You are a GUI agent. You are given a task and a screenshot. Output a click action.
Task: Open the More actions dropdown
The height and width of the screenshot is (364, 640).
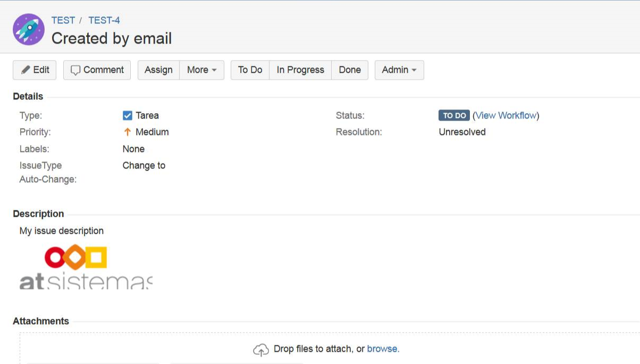click(x=201, y=70)
